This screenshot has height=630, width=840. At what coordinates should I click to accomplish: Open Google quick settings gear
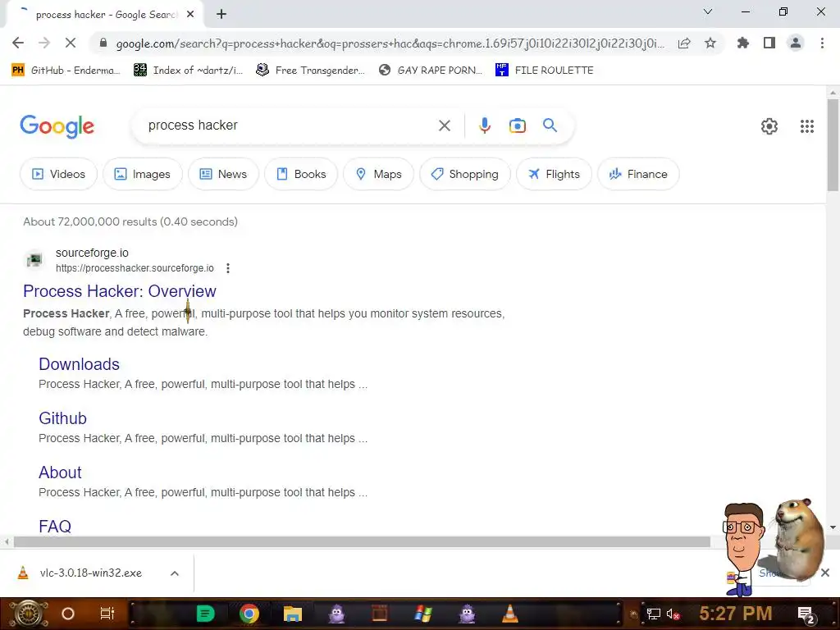coord(769,126)
